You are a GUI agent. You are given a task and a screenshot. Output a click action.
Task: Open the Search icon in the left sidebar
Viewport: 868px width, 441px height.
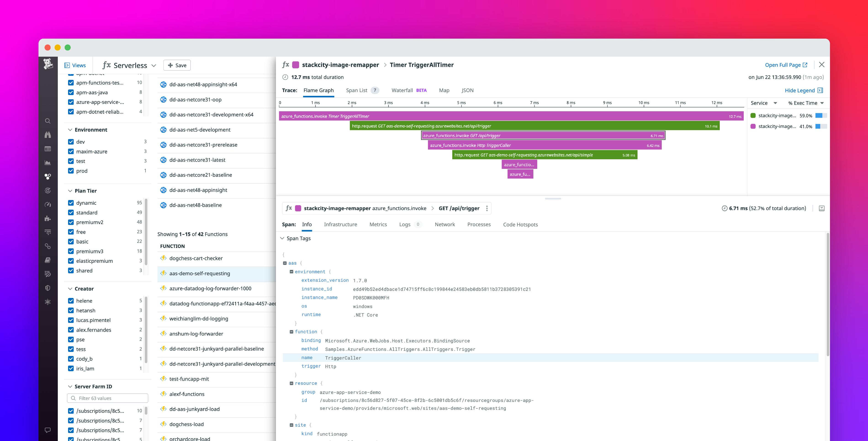click(x=48, y=121)
